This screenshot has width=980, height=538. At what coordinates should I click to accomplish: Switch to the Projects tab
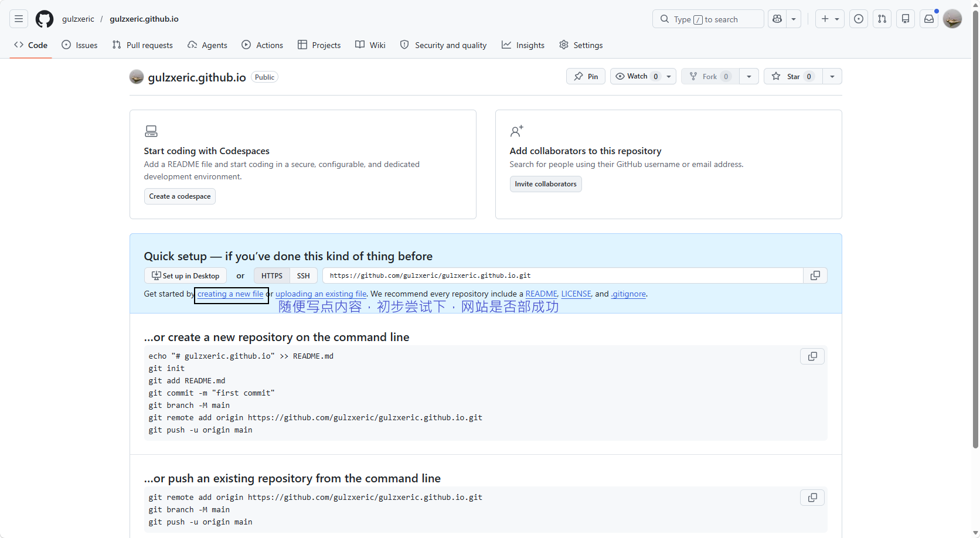pyautogui.click(x=319, y=45)
